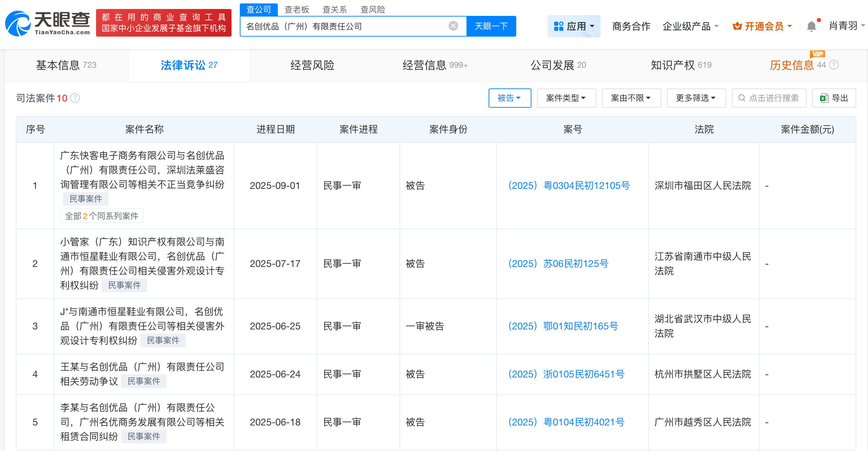Viewport: 868px width, 451px height.
Task: Open the 被告 role filter dropdown
Action: (510, 98)
